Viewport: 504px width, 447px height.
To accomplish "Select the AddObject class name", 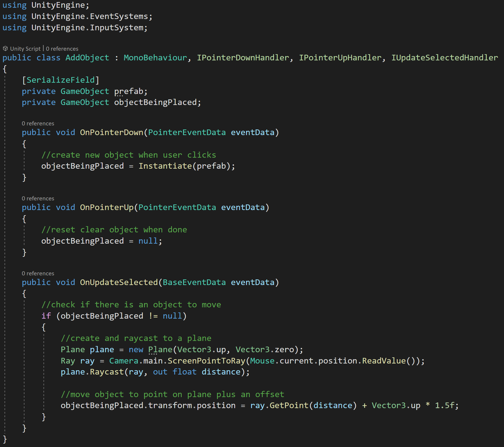I will (x=87, y=57).
